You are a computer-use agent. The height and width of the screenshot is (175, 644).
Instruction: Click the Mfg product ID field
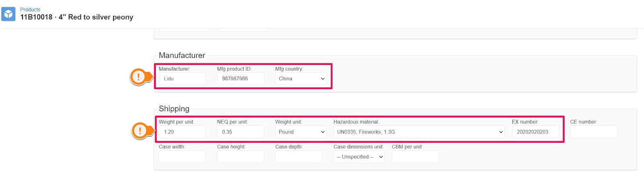tap(241, 79)
